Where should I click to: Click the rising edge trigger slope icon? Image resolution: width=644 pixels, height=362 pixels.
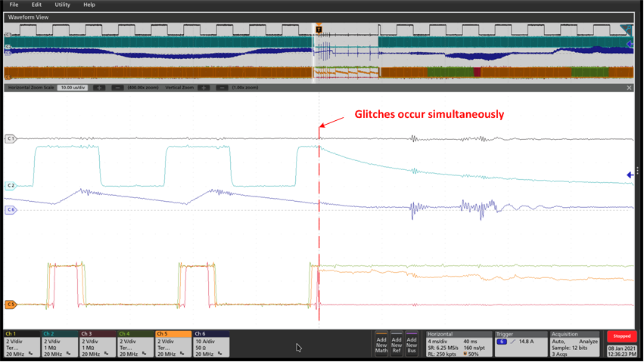coord(512,342)
